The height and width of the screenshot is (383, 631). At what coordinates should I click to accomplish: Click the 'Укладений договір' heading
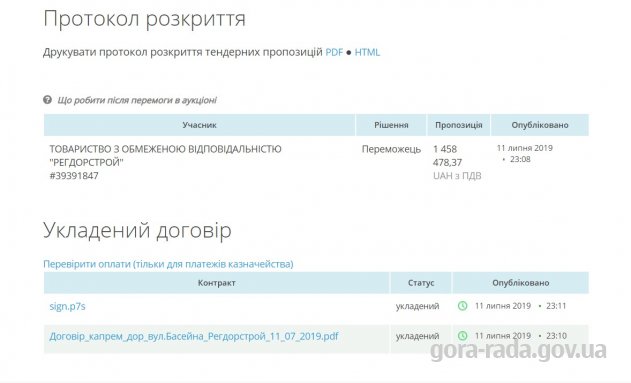(137, 231)
